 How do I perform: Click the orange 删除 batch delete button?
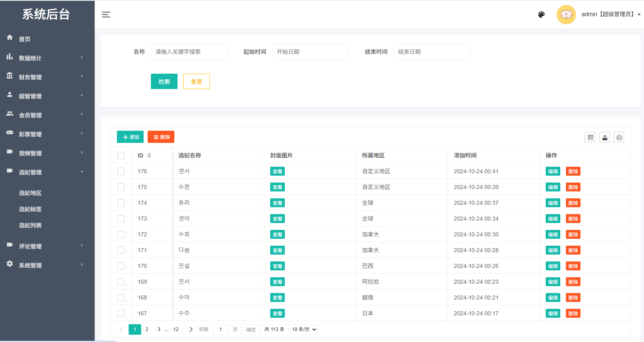(161, 137)
